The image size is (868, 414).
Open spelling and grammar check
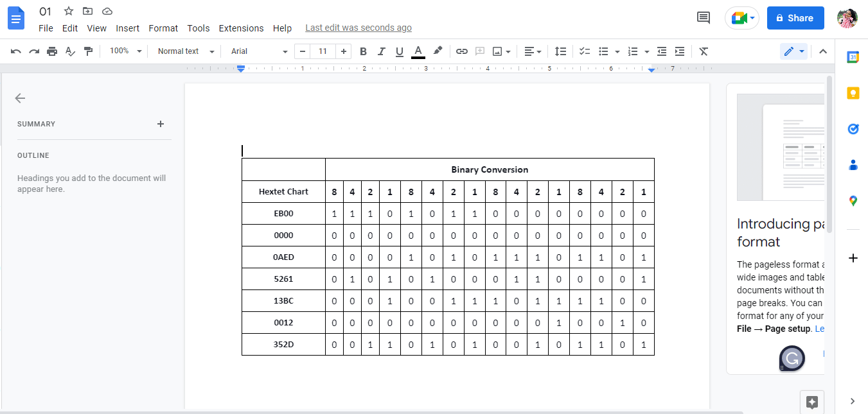click(70, 51)
